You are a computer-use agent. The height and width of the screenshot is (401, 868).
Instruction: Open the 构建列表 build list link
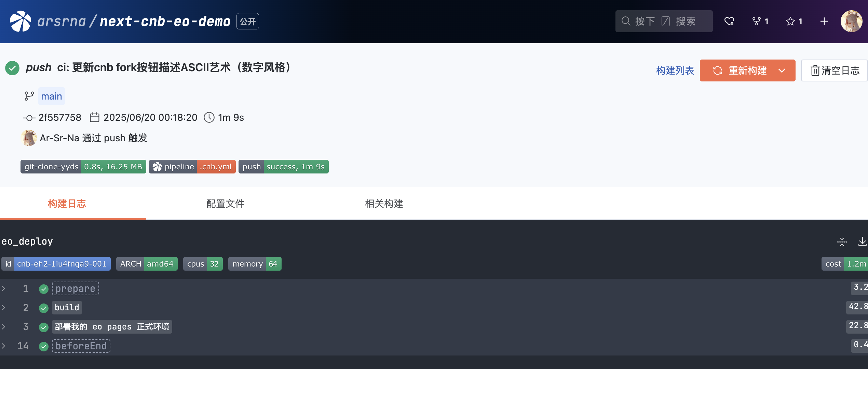[675, 70]
